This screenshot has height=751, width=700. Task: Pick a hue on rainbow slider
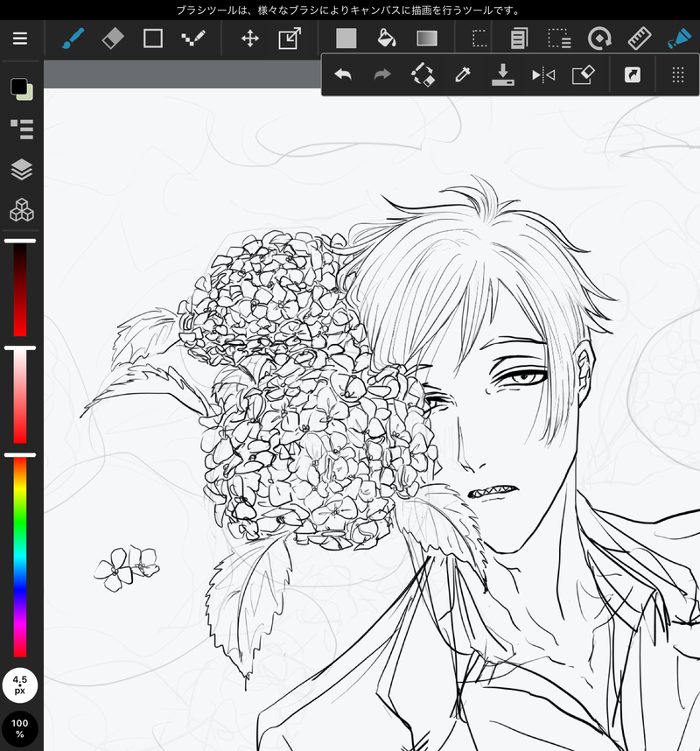point(20,556)
